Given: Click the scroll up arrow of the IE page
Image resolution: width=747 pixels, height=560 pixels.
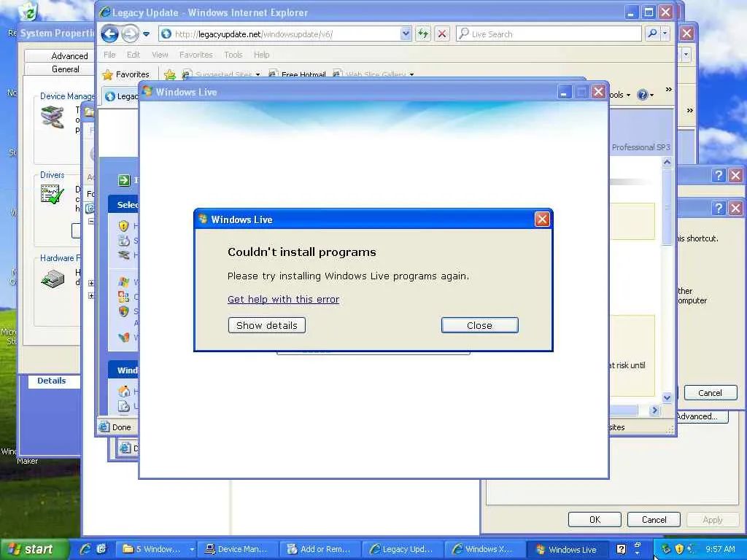Looking at the screenshot, I should coord(667,163).
